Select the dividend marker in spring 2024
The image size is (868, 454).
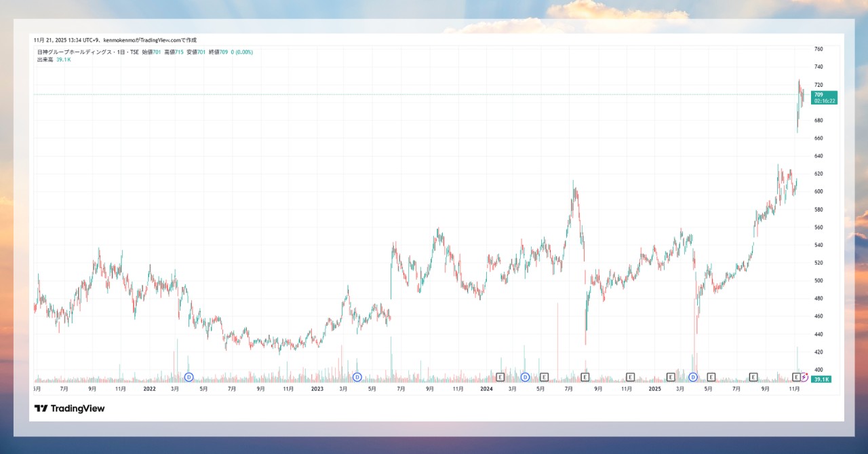coord(525,377)
